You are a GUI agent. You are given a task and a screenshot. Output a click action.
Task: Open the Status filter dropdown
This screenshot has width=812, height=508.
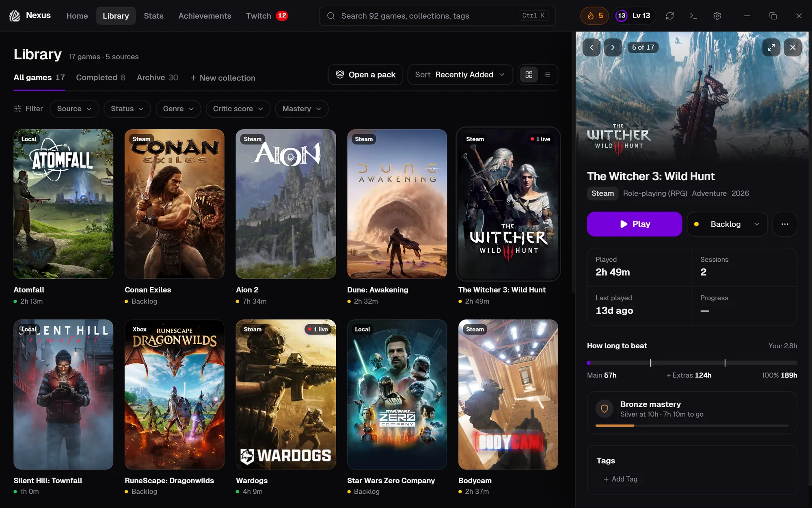click(x=127, y=109)
